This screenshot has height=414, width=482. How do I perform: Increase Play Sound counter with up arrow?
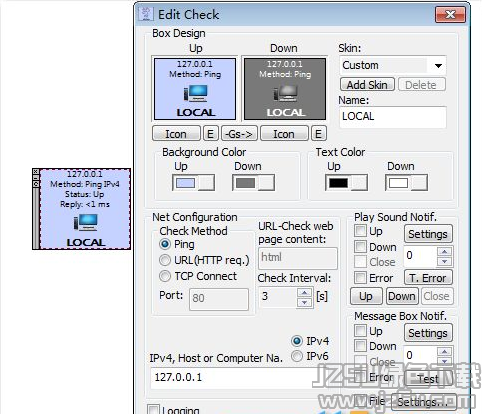point(445,251)
